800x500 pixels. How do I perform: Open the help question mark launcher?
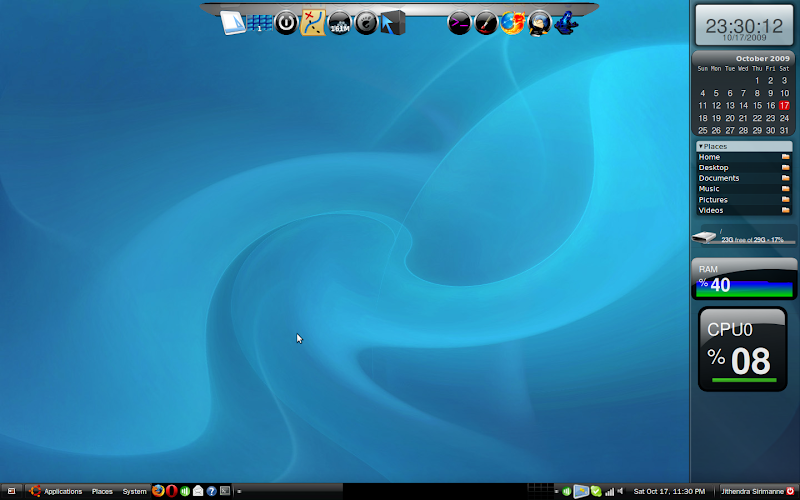pos(211,491)
